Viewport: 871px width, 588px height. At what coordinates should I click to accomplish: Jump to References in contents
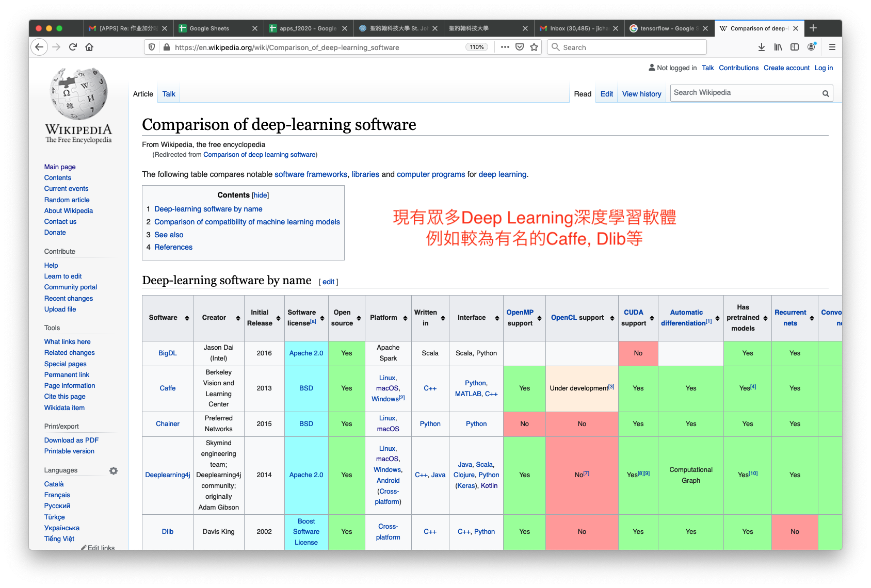click(173, 248)
